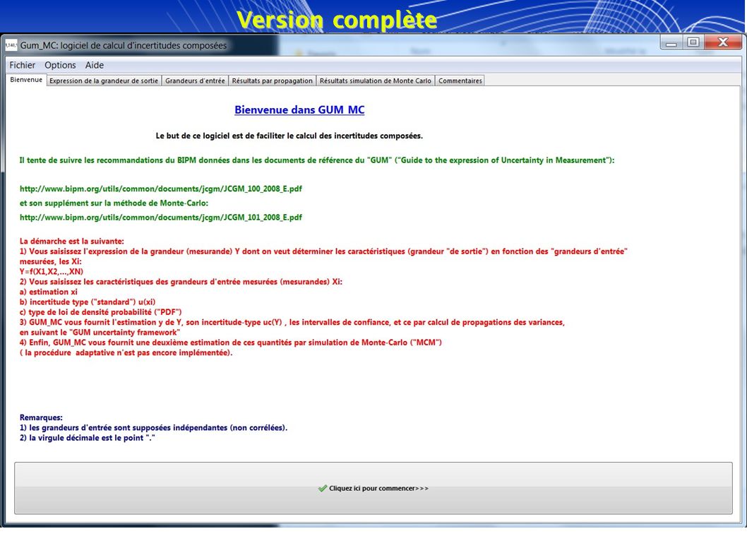
Task: Close the Gum_MC window
Action: [723, 42]
